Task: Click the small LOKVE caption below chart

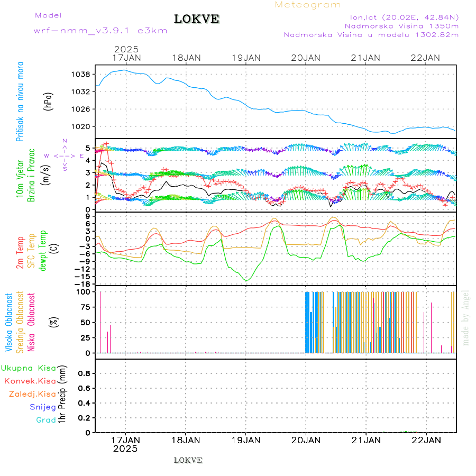Action: click(188, 460)
